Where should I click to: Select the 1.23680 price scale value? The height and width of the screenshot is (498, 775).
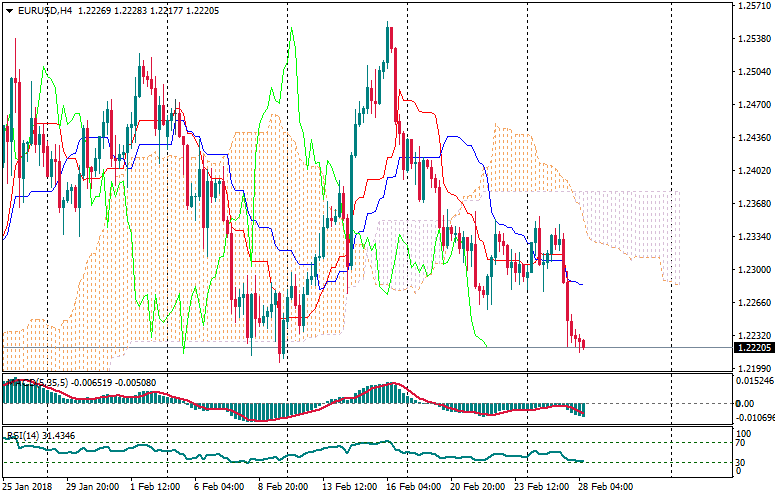pyautogui.click(x=754, y=204)
